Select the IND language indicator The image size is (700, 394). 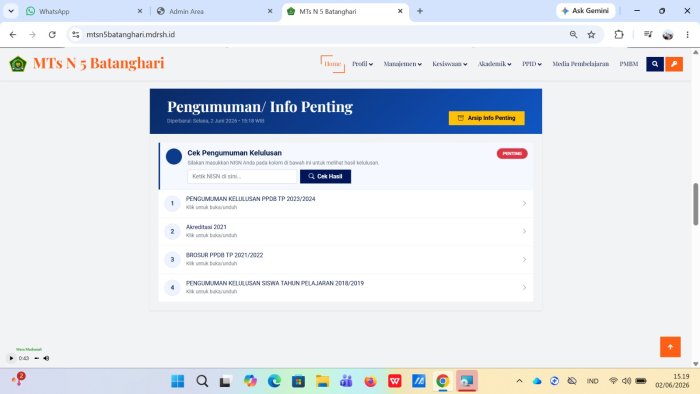[592, 381]
